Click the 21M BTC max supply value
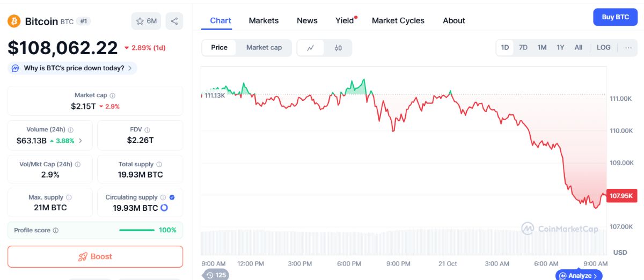The image size is (644, 280). point(50,208)
